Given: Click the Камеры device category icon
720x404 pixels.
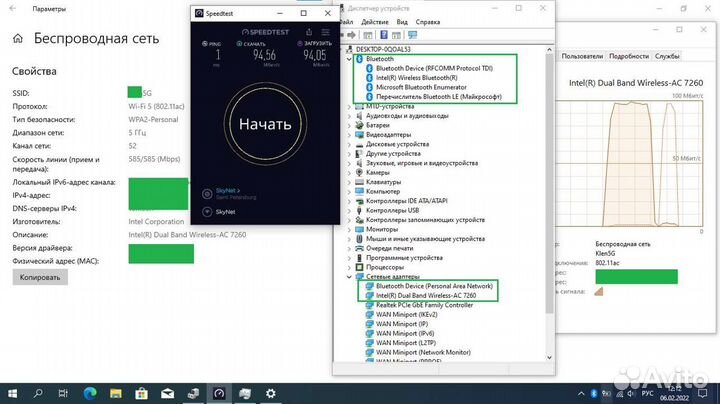Looking at the screenshot, I should tap(360, 173).
